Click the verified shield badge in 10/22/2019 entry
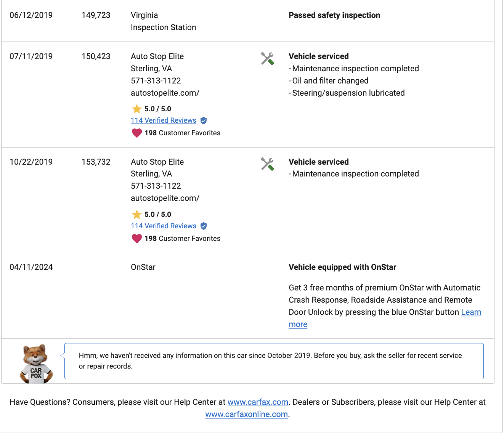 click(204, 226)
